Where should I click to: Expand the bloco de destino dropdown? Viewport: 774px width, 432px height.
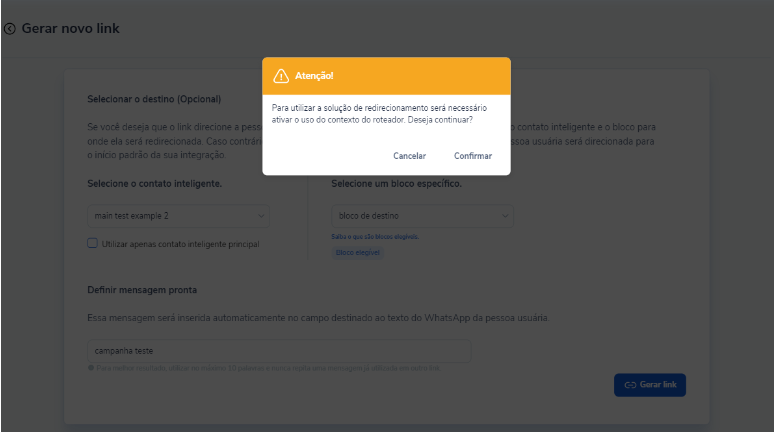(422, 216)
